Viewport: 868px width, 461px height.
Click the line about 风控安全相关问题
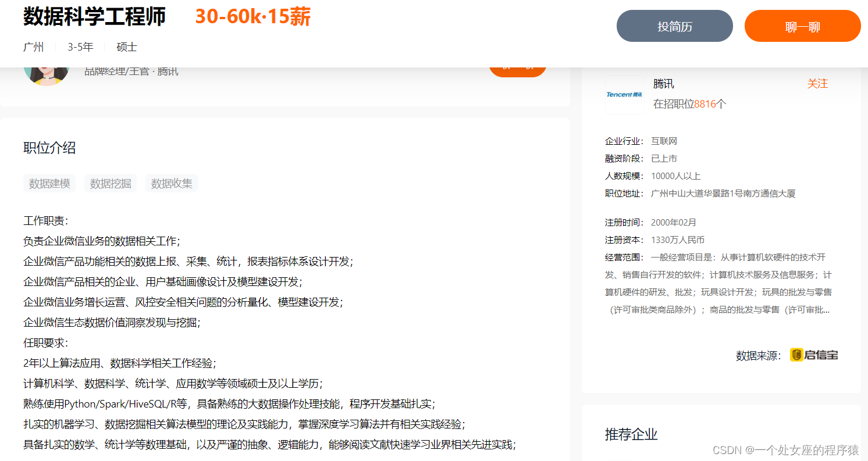click(183, 302)
